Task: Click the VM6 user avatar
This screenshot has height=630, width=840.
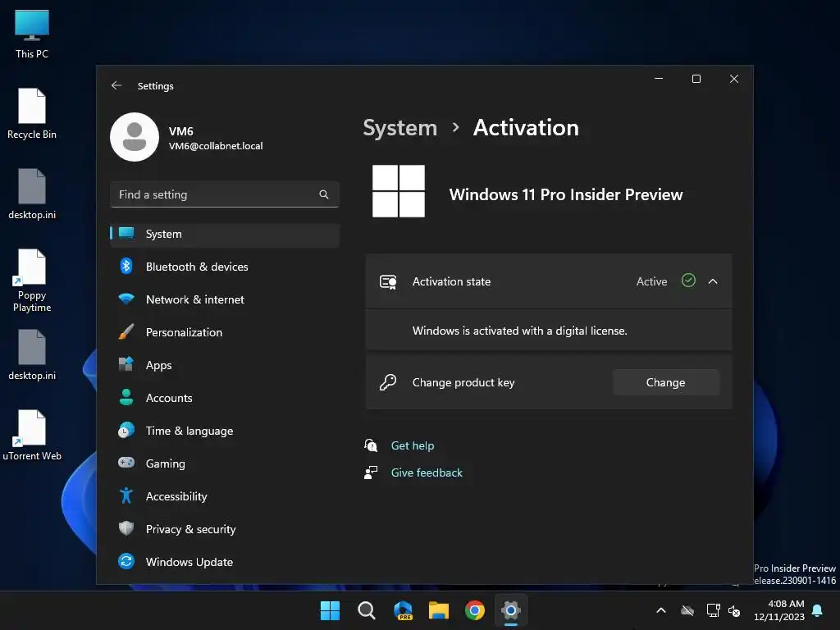Action: pyautogui.click(x=135, y=137)
